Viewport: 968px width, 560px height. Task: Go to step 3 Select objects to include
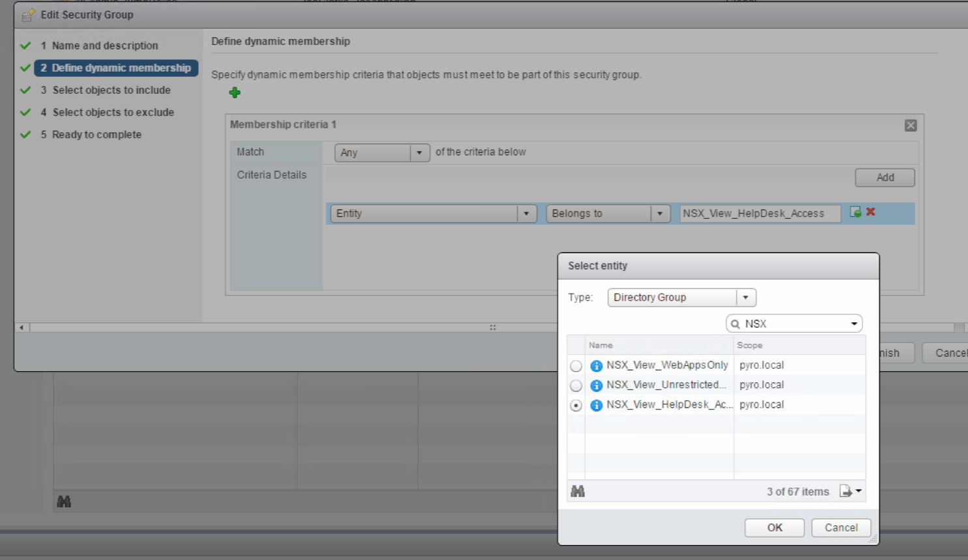[111, 90]
